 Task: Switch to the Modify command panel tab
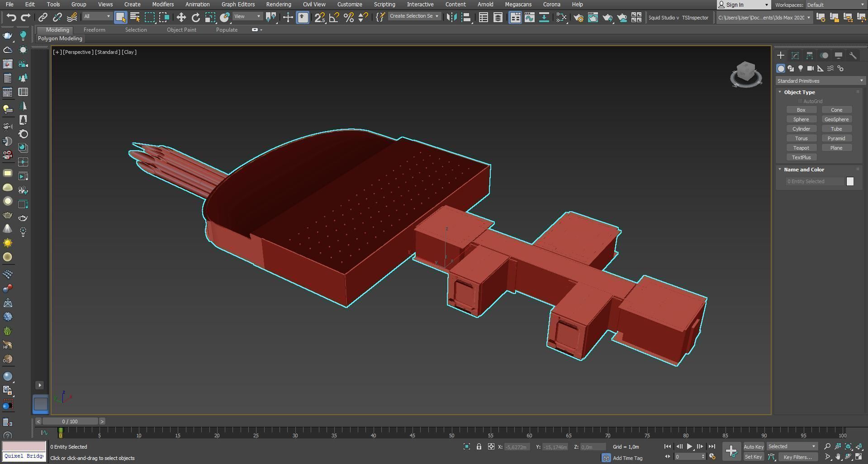click(795, 55)
